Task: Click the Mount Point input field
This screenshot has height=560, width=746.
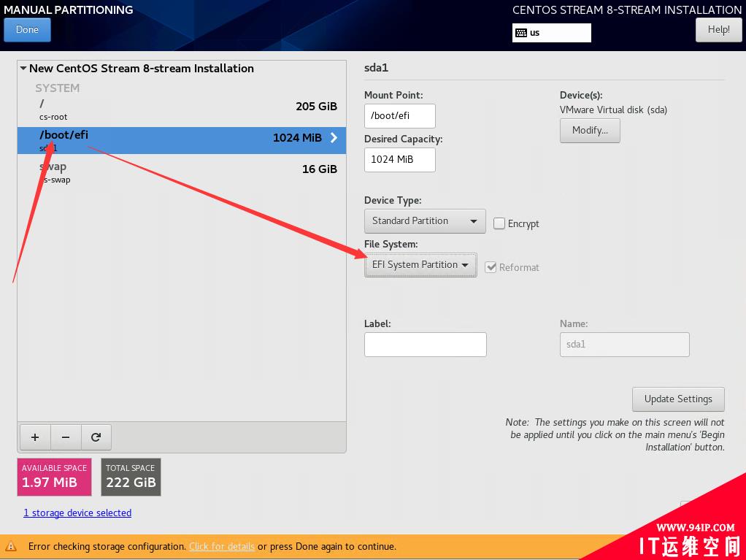Action: [400, 116]
